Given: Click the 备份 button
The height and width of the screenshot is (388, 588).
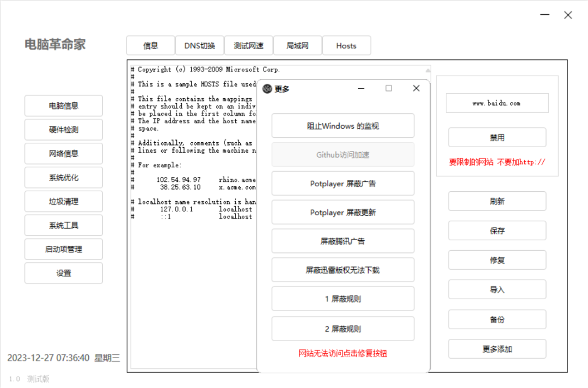Looking at the screenshot, I should (497, 320).
